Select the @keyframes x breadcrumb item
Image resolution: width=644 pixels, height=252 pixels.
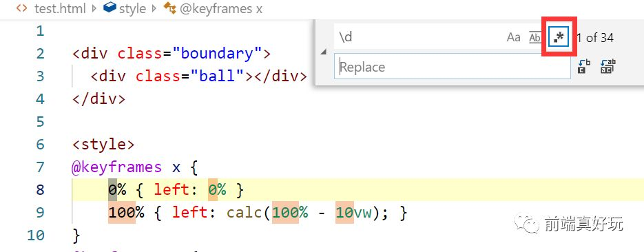[221, 9]
